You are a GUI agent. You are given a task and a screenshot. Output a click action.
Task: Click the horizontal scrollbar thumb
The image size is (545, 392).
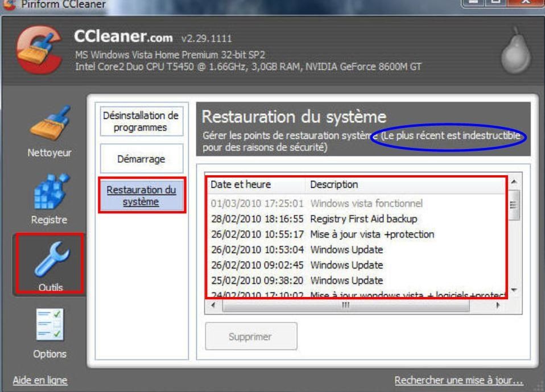coord(346,306)
